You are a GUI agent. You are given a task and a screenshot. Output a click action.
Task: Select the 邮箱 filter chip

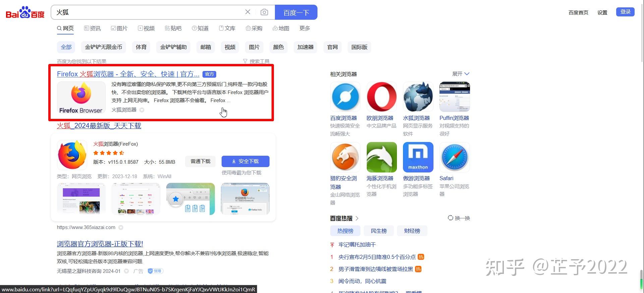[206, 47]
